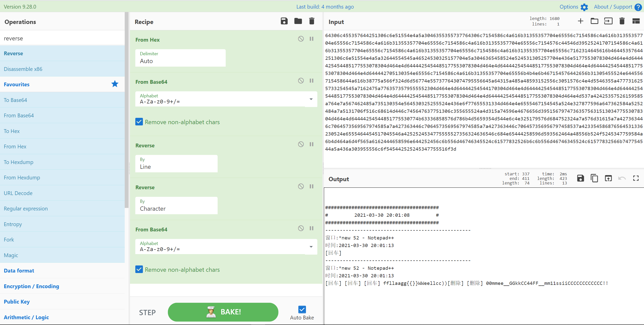Screen dimensions: 644x325
Task: Copy the output to the clipboard
Action: tap(594, 178)
